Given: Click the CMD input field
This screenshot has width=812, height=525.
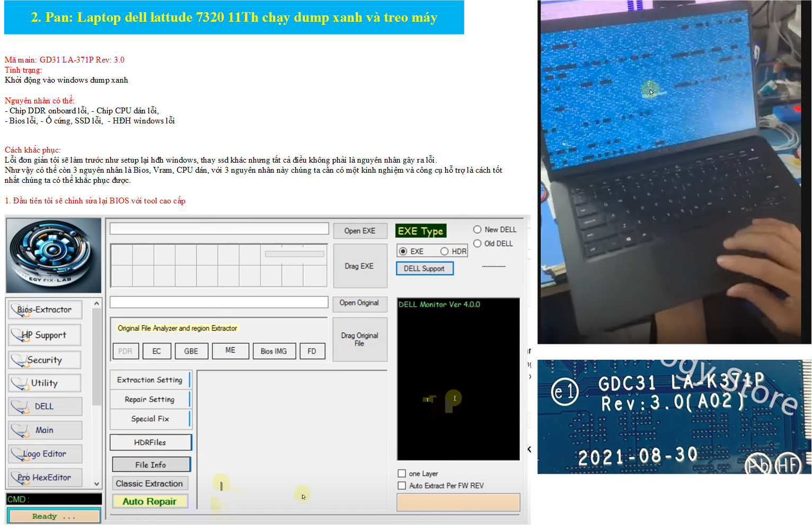Looking at the screenshot, I should tap(54, 499).
